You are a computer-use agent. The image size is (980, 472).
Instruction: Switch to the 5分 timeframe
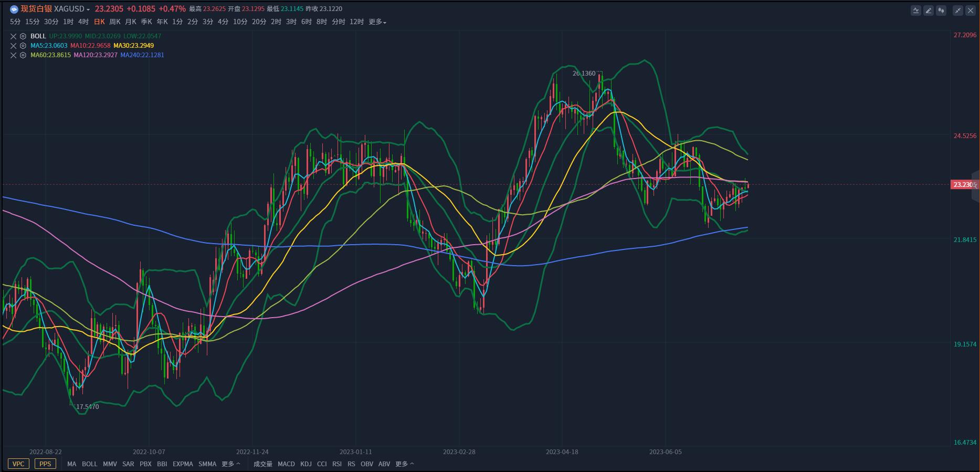click(15, 22)
